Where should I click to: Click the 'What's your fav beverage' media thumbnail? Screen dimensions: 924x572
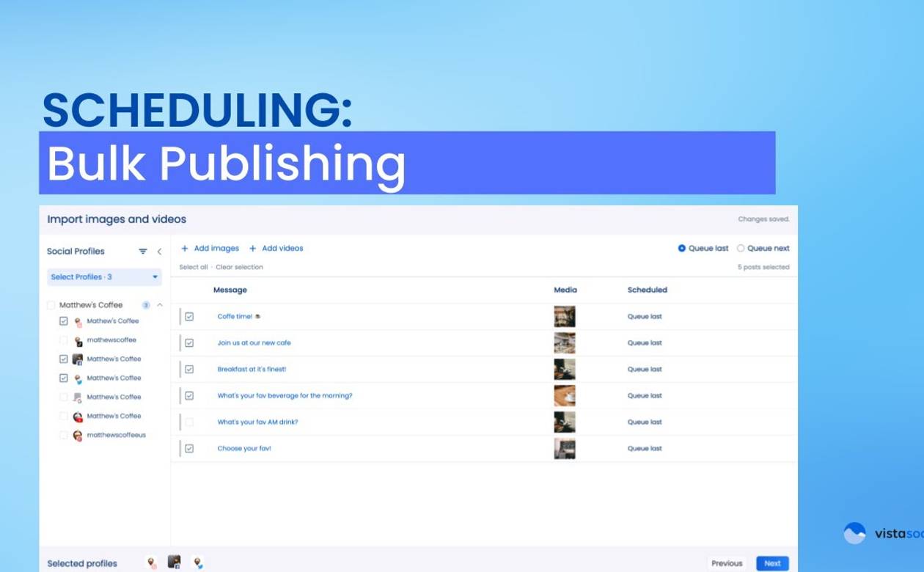point(565,396)
